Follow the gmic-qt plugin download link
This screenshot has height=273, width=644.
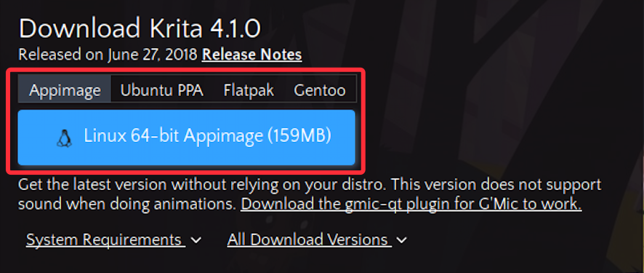pos(411,204)
